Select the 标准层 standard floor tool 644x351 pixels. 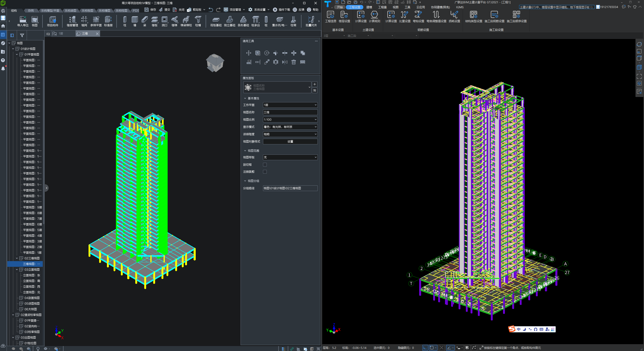click(108, 21)
